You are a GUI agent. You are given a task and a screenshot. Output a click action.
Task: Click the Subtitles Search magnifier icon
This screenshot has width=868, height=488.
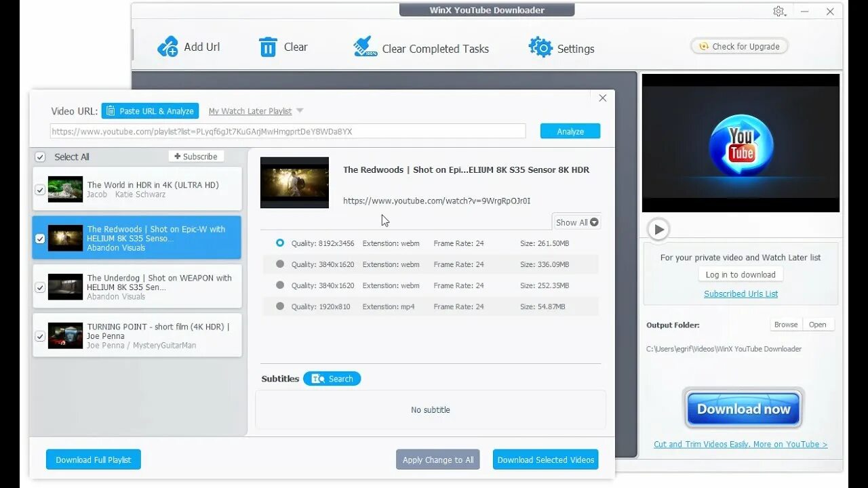pyautogui.click(x=318, y=379)
